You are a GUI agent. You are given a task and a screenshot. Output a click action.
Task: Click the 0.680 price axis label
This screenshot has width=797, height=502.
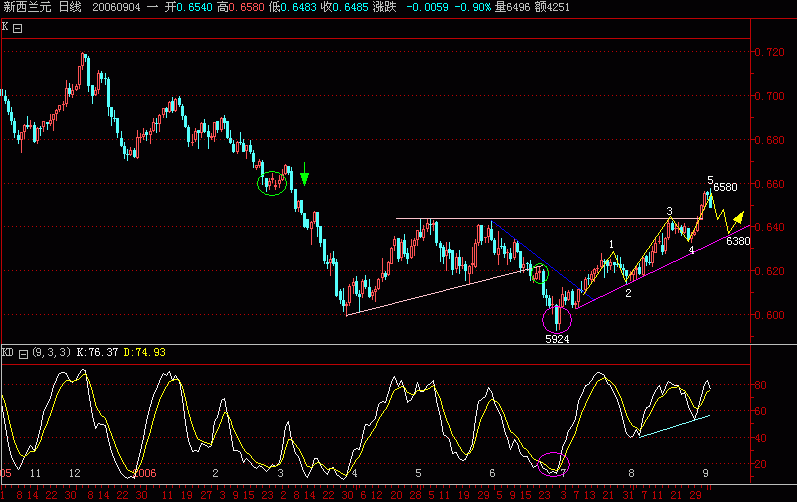(x=769, y=140)
